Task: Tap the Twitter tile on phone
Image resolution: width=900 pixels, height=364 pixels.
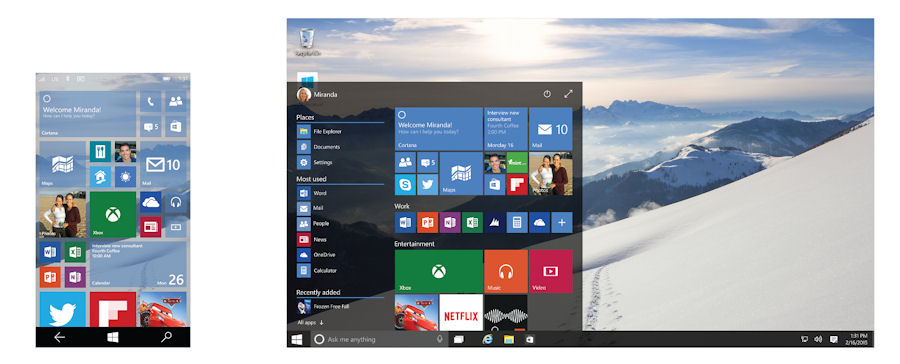Action: pyautogui.click(x=63, y=309)
